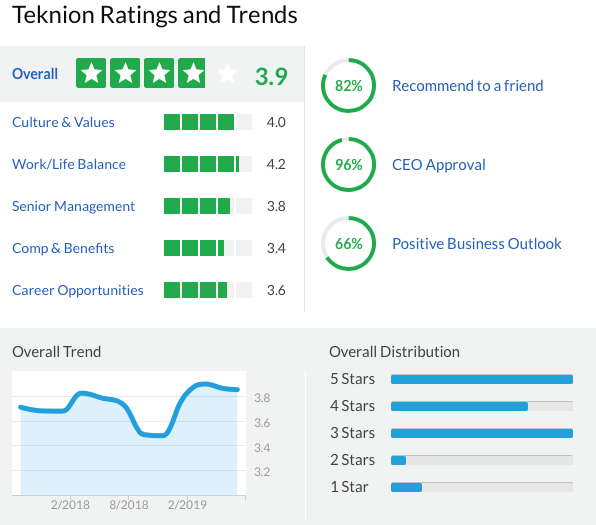Click the 3.8 trend axis value
This screenshot has height=525, width=596.
[x=262, y=398]
